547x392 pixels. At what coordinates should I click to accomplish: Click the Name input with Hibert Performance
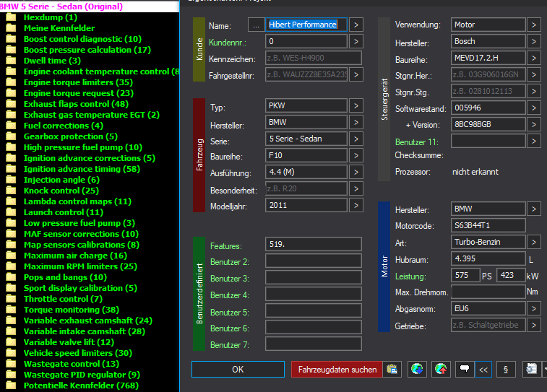click(x=306, y=25)
